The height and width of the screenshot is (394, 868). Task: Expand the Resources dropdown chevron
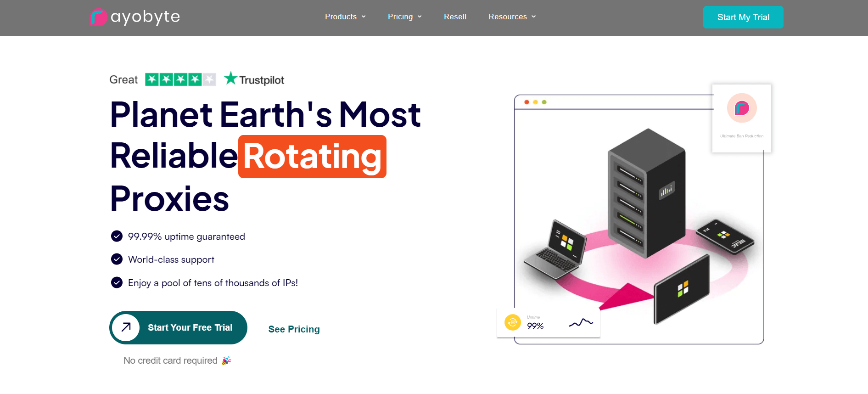533,17
